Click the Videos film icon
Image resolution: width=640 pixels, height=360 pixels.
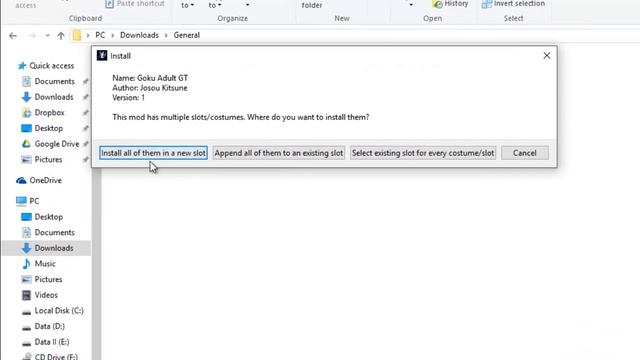(26, 295)
